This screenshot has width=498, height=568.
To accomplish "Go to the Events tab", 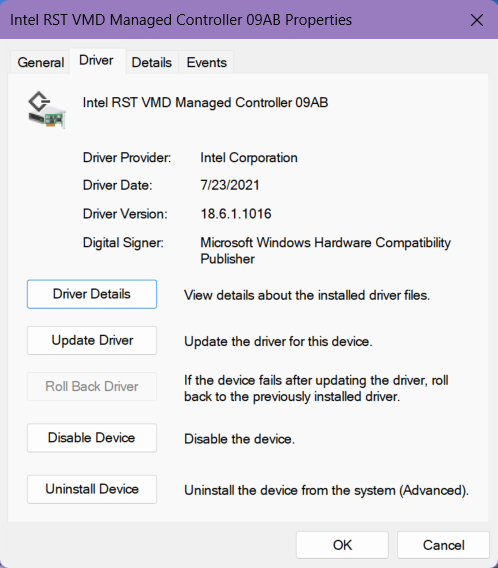I will pyautogui.click(x=206, y=62).
